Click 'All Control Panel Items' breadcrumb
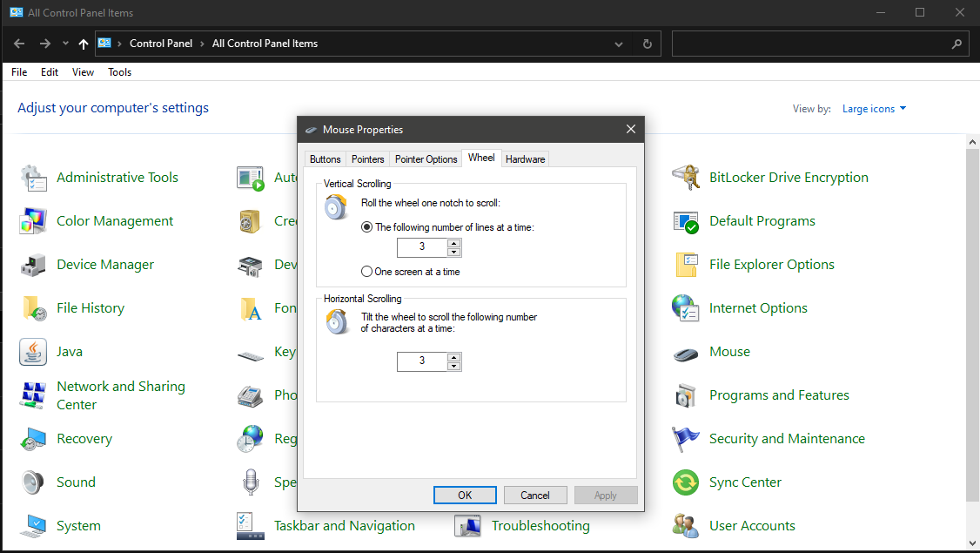 click(x=265, y=44)
